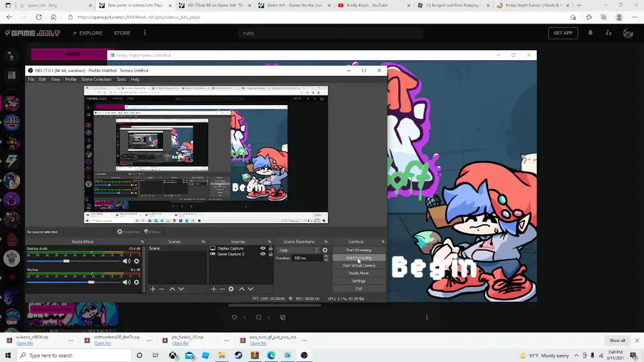Screen dimensions: 644x362
Task: Open Xbox app from taskbar
Action: [173, 356]
